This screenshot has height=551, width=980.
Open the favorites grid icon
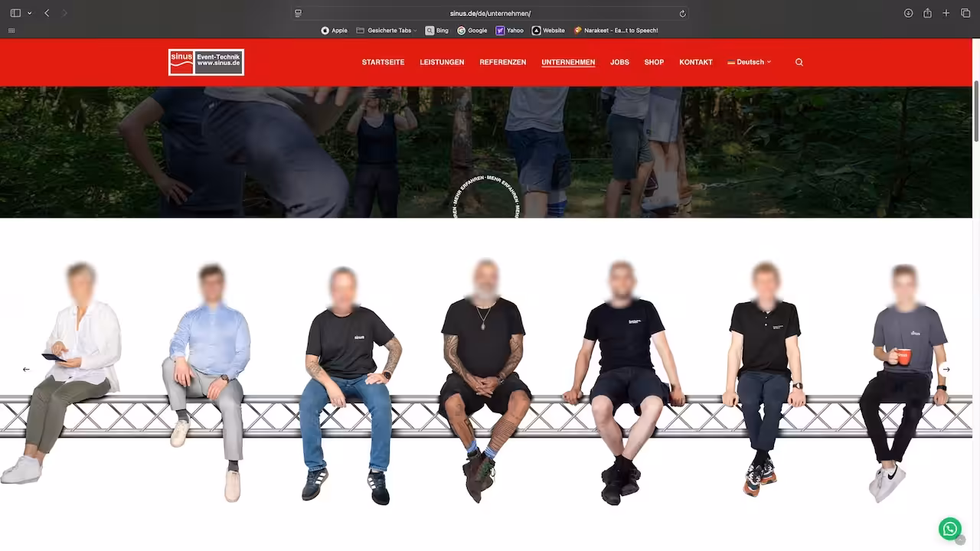coord(11,31)
